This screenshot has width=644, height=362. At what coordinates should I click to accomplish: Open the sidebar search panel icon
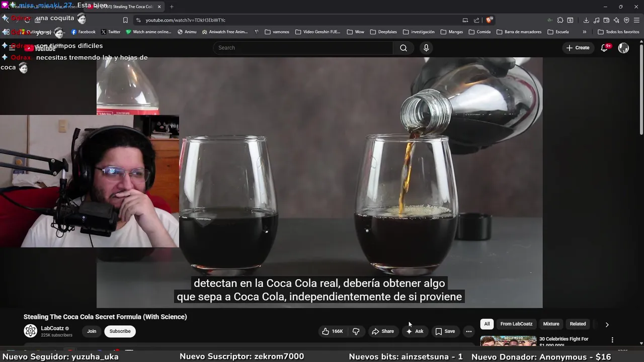570,20
